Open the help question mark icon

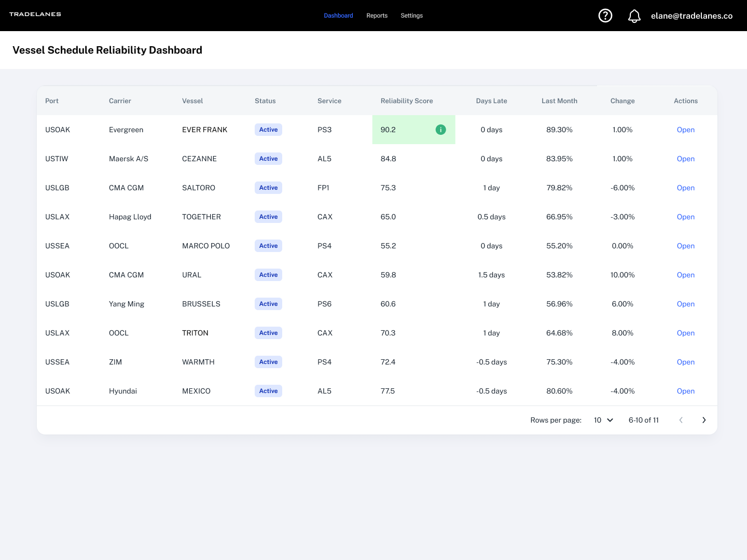(x=605, y=16)
